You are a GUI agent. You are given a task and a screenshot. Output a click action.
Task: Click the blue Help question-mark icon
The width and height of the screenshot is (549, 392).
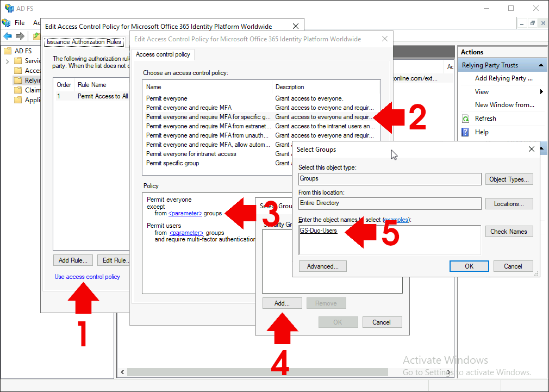click(x=465, y=132)
